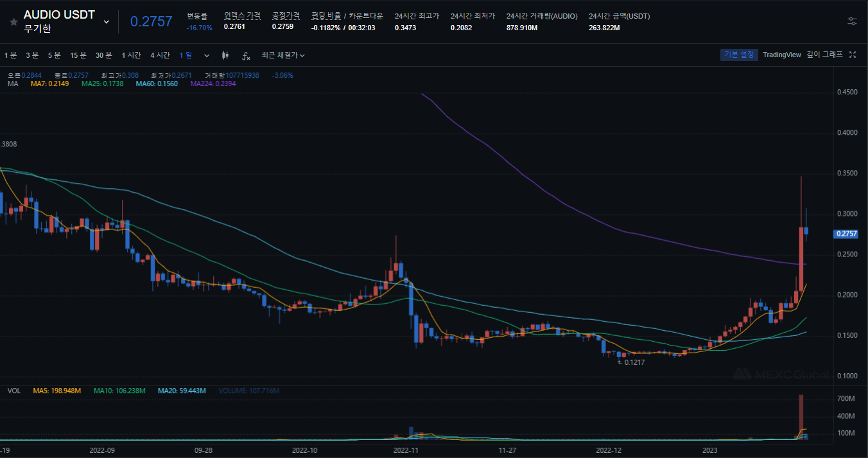Switch to 기본 설정 chart mode
This screenshot has width=868, height=458.
click(739, 55)
